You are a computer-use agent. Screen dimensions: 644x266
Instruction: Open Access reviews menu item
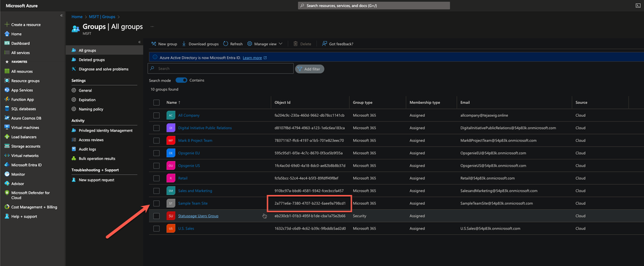pos(91,140)
